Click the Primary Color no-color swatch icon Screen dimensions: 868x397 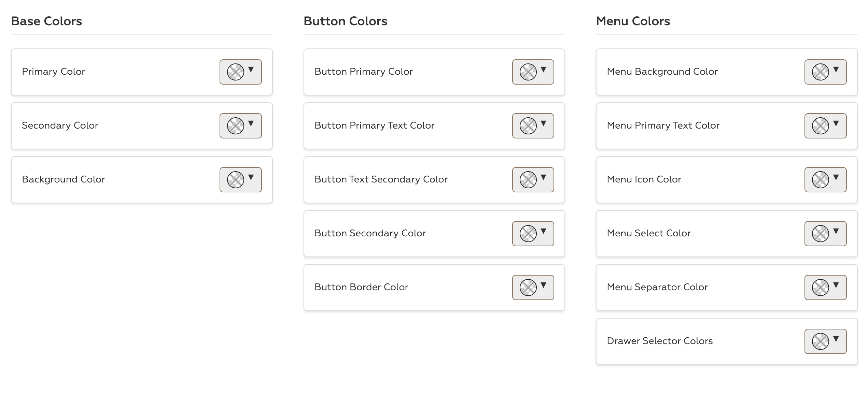[236, 72]
